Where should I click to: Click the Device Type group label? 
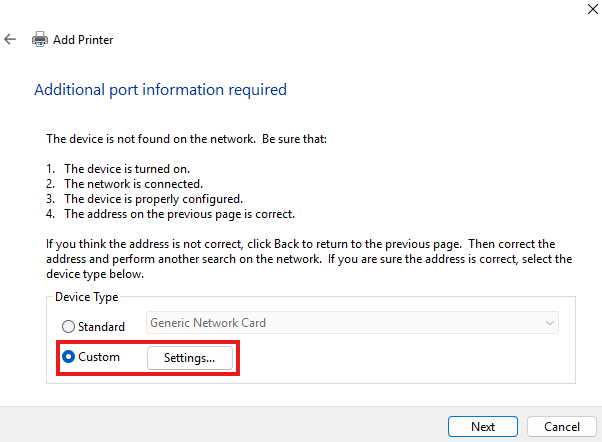pyautogui.click(x=86, y=297)
